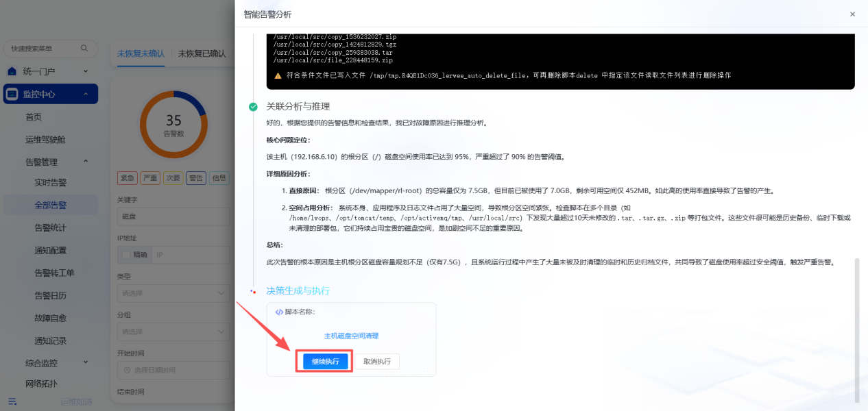This screenshot has width=868, height=411.
Task: Open the 通知配置 menu item
Action: click(x=51, y=250)
